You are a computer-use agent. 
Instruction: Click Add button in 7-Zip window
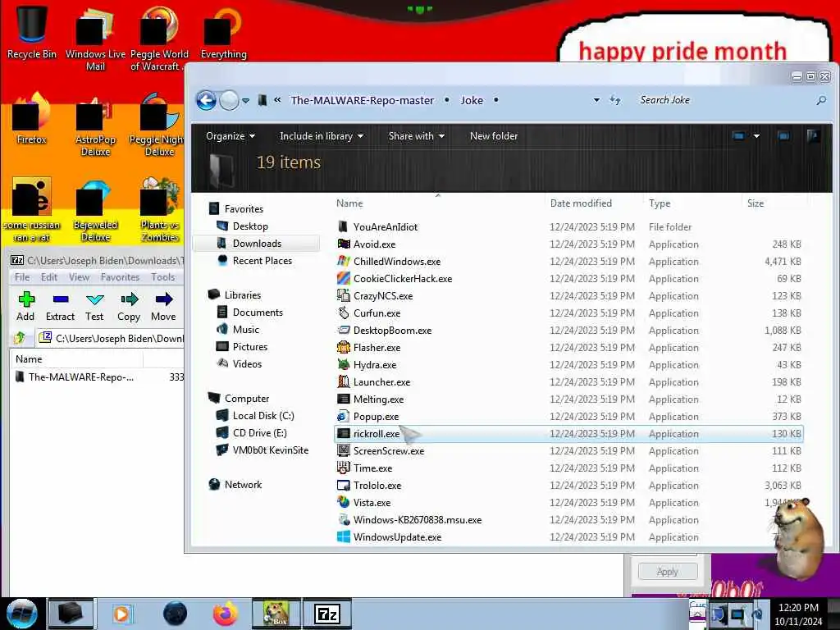25,307
